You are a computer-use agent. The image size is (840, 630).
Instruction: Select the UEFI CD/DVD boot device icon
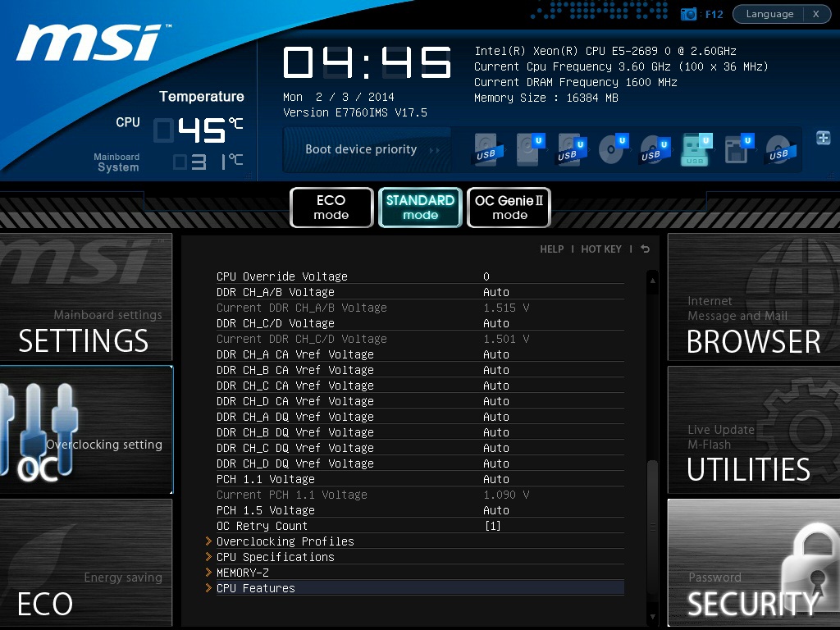614,149
